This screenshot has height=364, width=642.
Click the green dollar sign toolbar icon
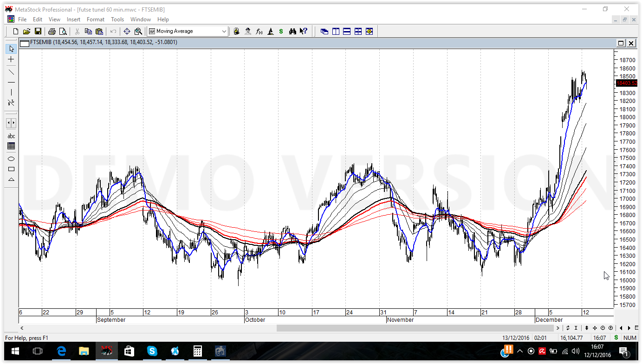pyautogui.click(x=281, y=31)
